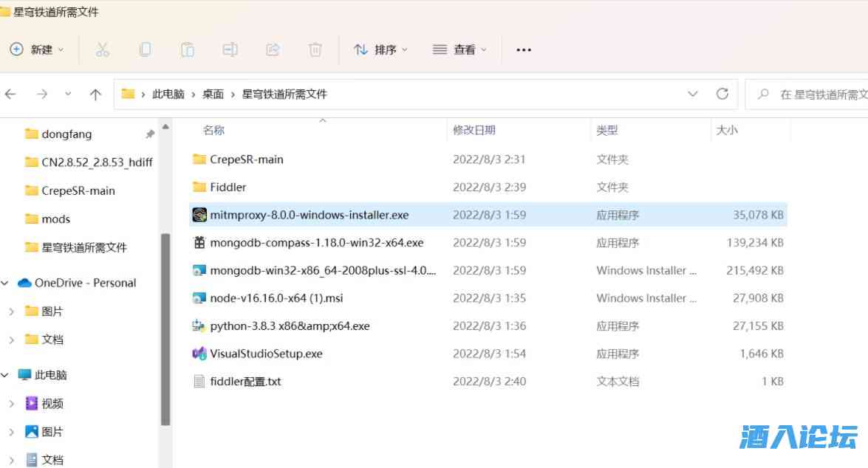Open 星穹铁道所需文件 in the sidebar
This screenshot has height=468, width=868.
click(76, 247)
